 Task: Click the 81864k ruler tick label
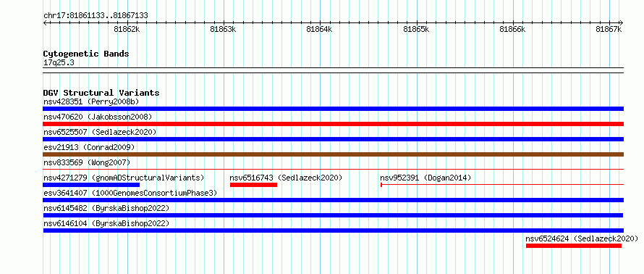point(320,29)
